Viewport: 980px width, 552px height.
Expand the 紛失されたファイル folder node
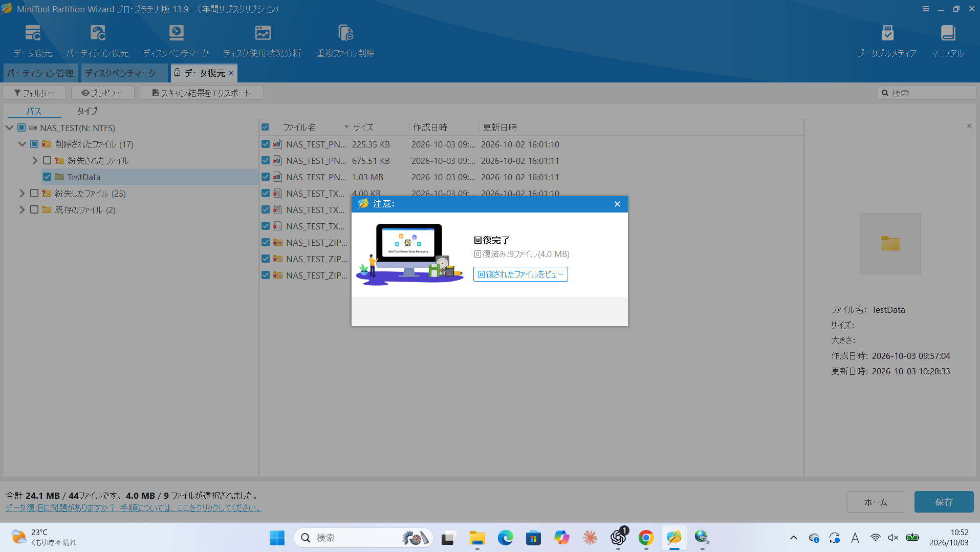pos(35,160)
